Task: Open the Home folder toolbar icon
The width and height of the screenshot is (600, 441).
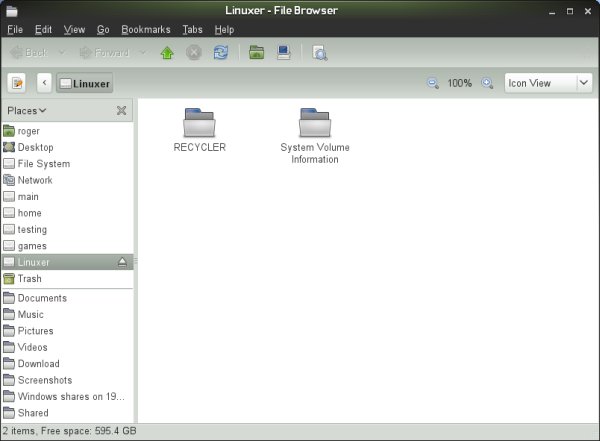Action: point(256,52)
